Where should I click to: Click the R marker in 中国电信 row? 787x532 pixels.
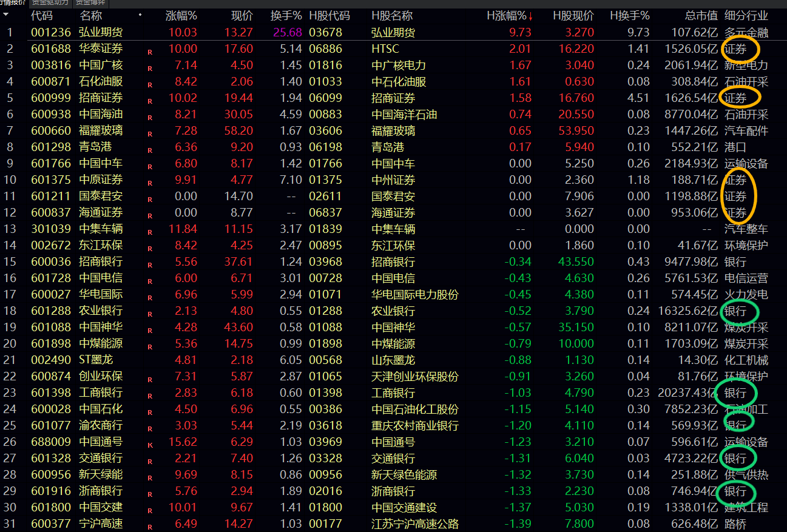(149, 282)
